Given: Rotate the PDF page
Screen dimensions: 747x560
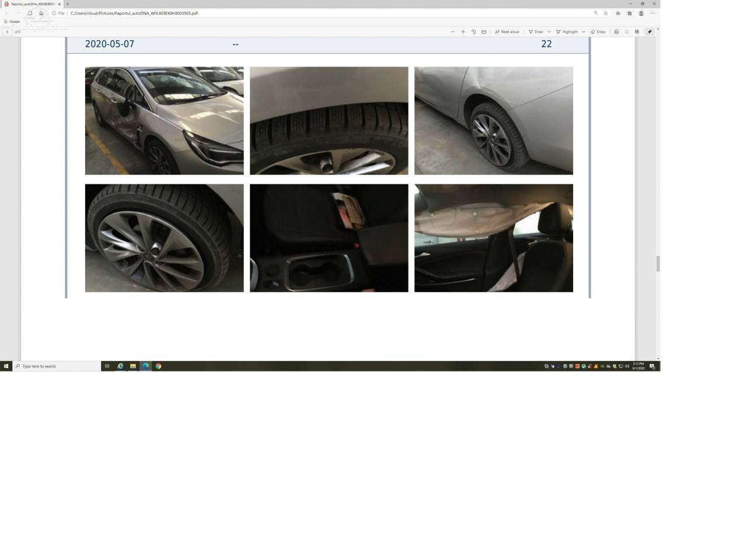Looking at the screenshot, I should click(473, 32).
